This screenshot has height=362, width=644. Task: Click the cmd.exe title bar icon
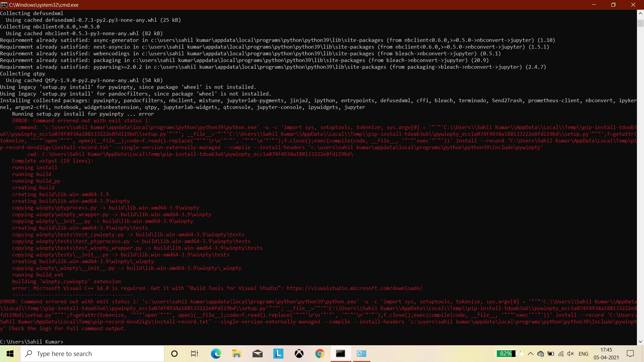pos(4,5)
